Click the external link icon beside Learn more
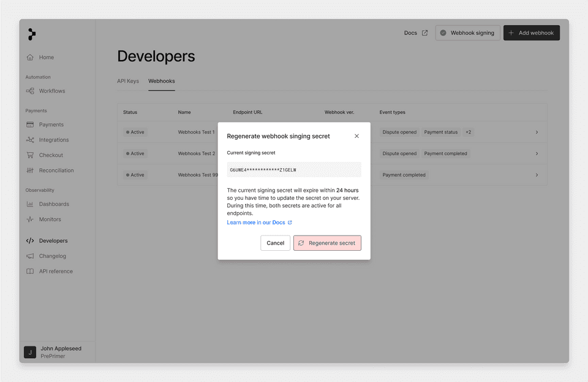 click(x=290, y=223)
